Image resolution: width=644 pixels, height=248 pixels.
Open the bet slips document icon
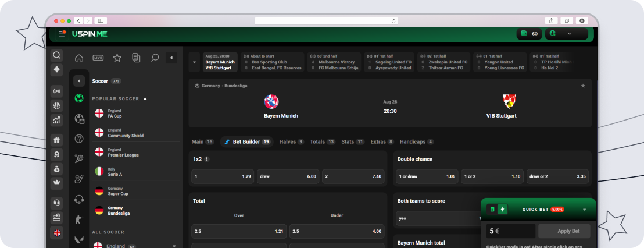pyautogui.click(x=136, y=58)
